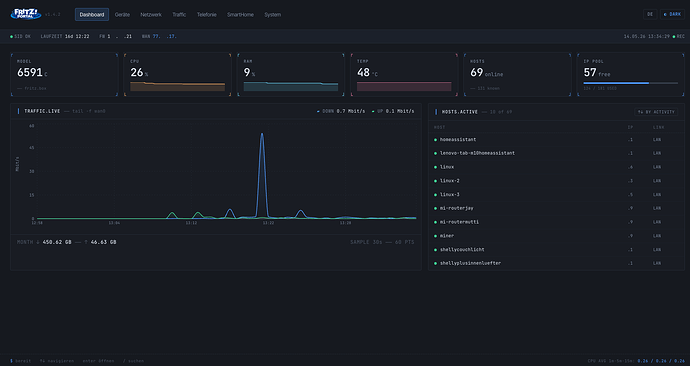Screen dimensions: 690x366
Task: Click the LAUFZEIT 16d 12:22 uptime value
Action: click(65, 37)
